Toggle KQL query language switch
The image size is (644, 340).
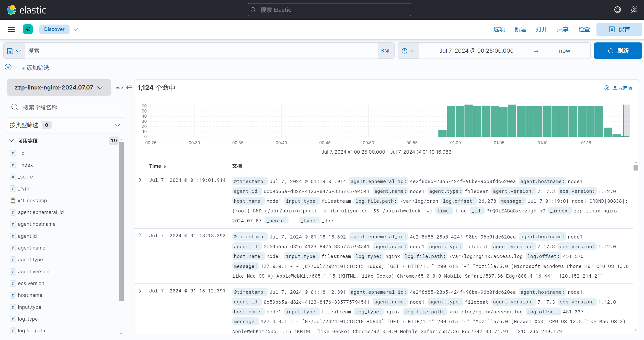tap(386, 51)
